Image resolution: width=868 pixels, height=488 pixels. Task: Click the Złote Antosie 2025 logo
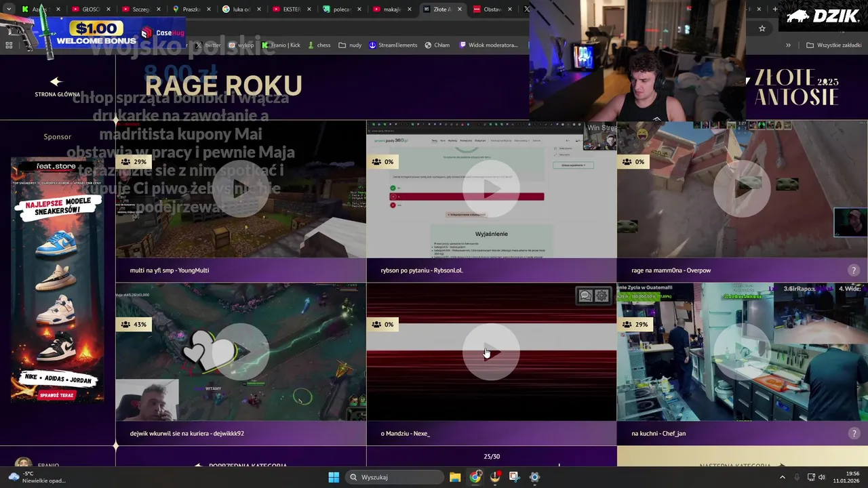point(795,87)
